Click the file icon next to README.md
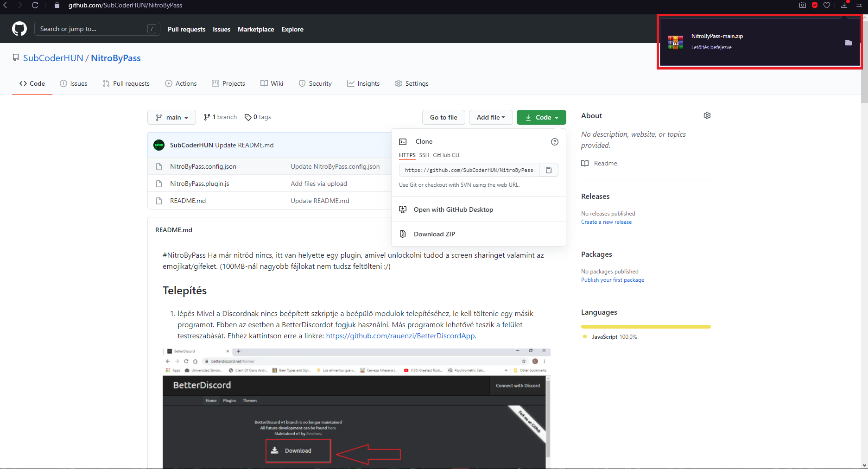 point(159,201)
